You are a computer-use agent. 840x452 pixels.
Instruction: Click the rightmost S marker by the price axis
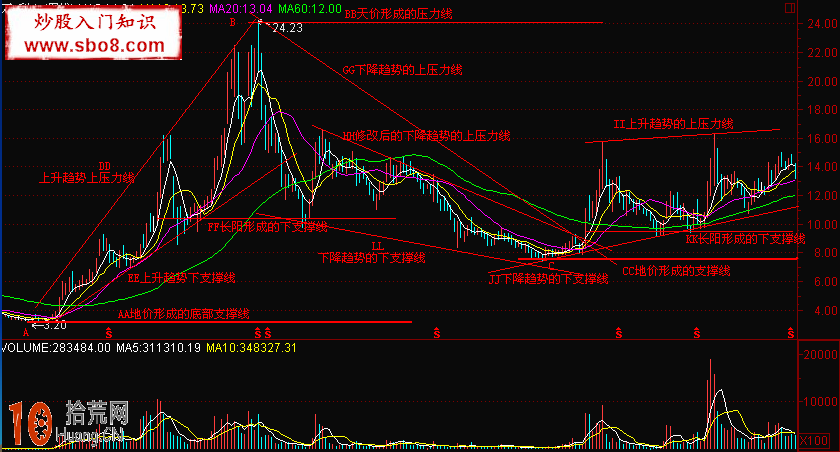pos(791,334)
